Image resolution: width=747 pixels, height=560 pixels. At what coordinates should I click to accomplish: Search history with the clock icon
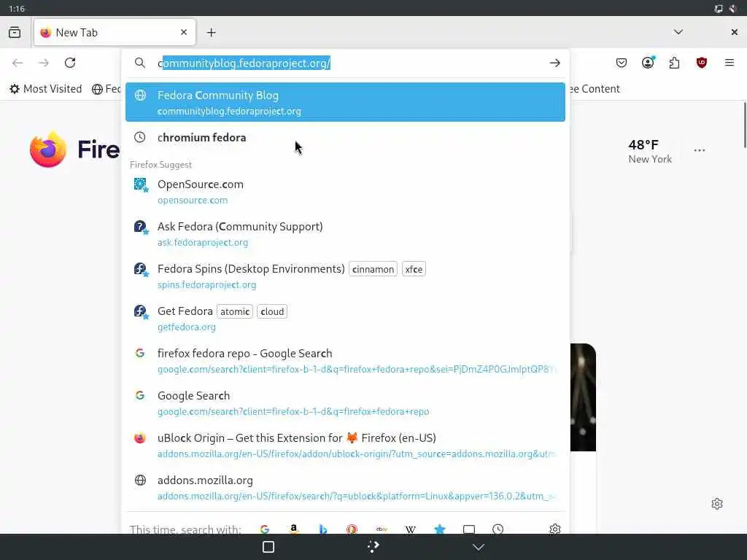click(498, 529)
